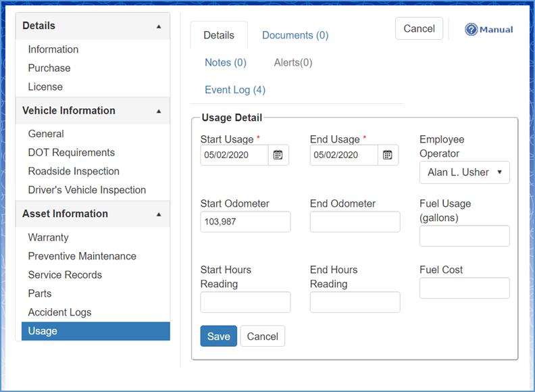Collapse the Vehicle Information section
The width and height of the screenshot is (535, 392).
[159, 111]
